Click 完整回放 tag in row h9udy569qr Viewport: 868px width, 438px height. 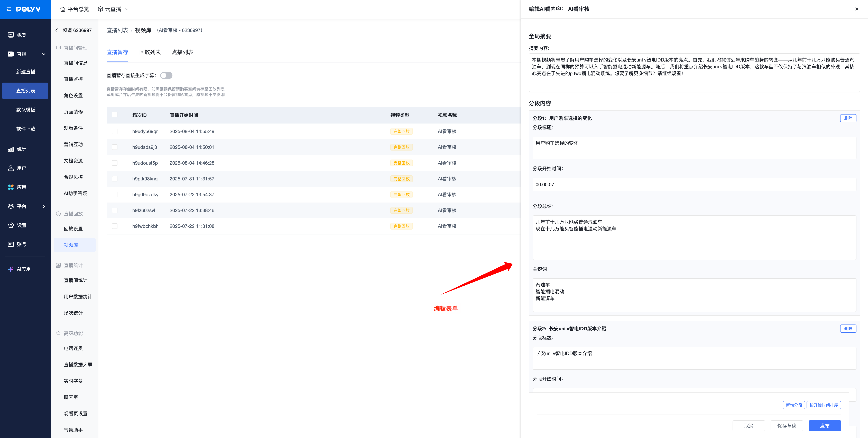[x=401, y=132]
